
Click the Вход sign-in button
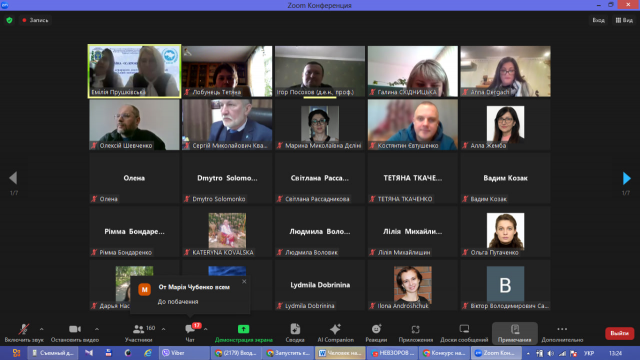click(x=598, y=20)
